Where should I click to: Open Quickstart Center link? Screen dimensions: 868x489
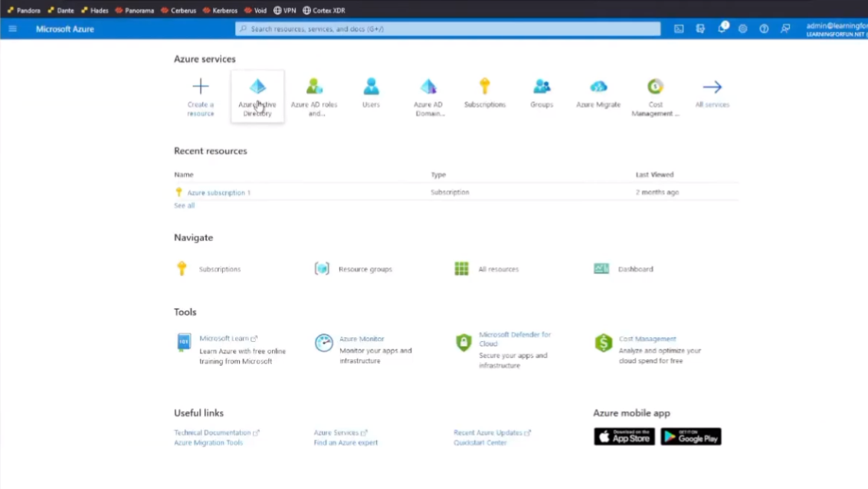(480, 442)
